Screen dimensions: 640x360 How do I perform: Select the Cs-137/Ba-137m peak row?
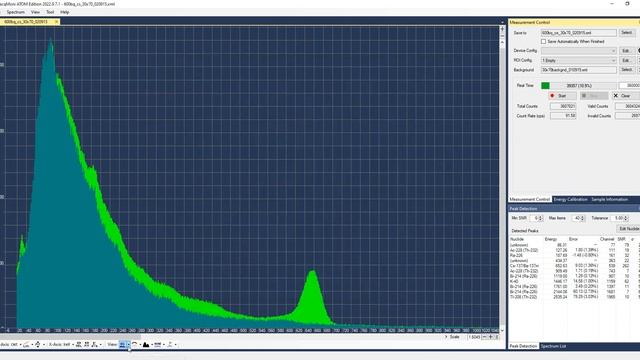[x=574, y=266]
